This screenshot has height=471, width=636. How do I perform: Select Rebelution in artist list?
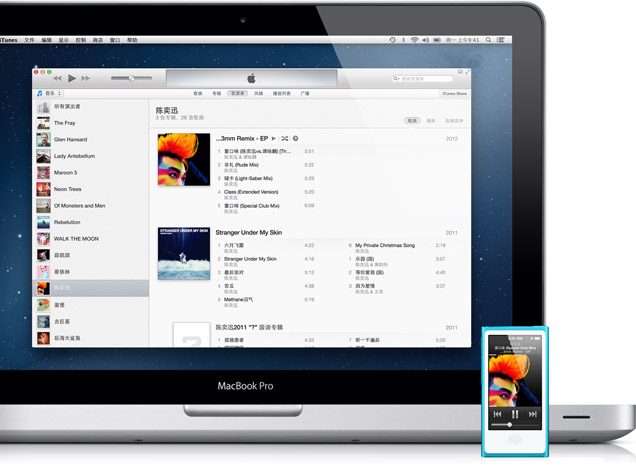pyautogui.click(x=90, y=222)
